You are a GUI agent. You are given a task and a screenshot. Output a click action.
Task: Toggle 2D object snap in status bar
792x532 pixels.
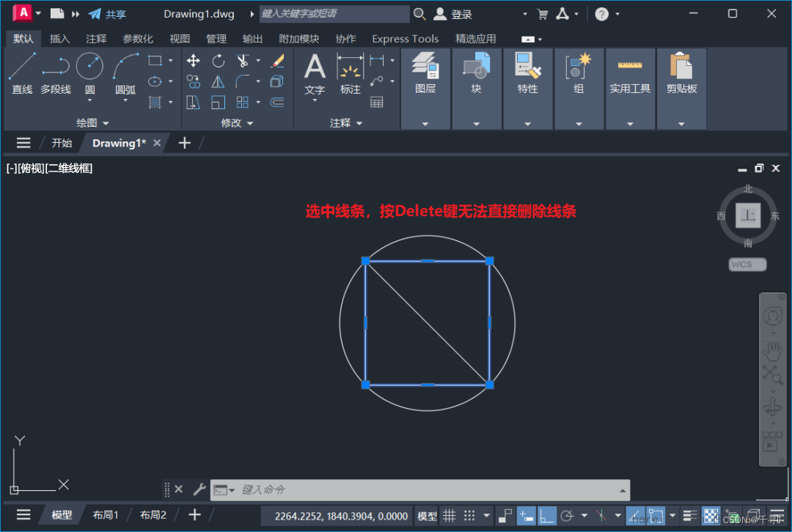click(x=656, y=516)
